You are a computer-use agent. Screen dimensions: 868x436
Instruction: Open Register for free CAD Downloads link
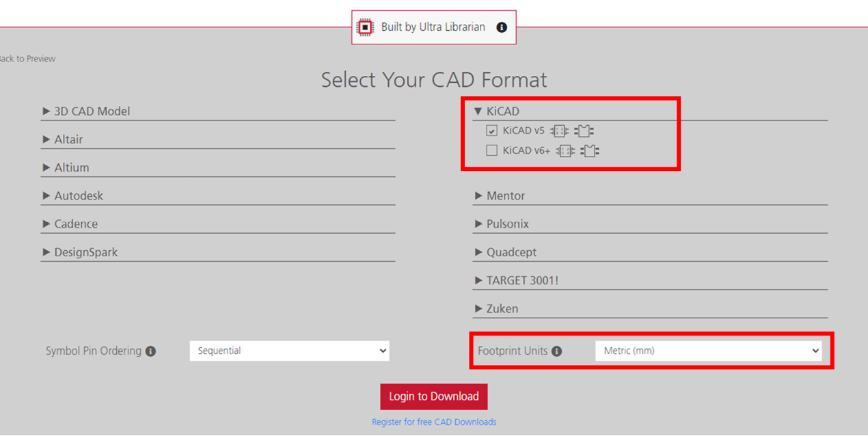pyautogui.click(x=434, y=422)
